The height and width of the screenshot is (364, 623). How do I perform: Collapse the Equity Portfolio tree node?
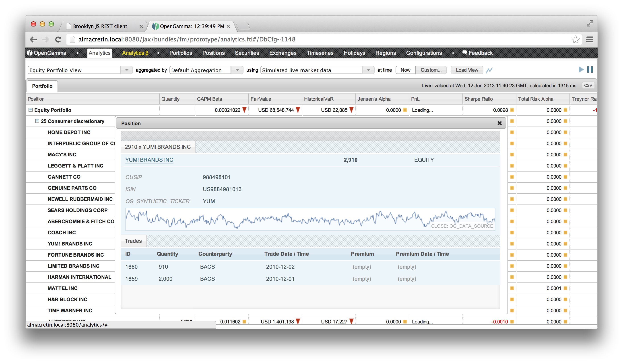[x=30, y=110]
